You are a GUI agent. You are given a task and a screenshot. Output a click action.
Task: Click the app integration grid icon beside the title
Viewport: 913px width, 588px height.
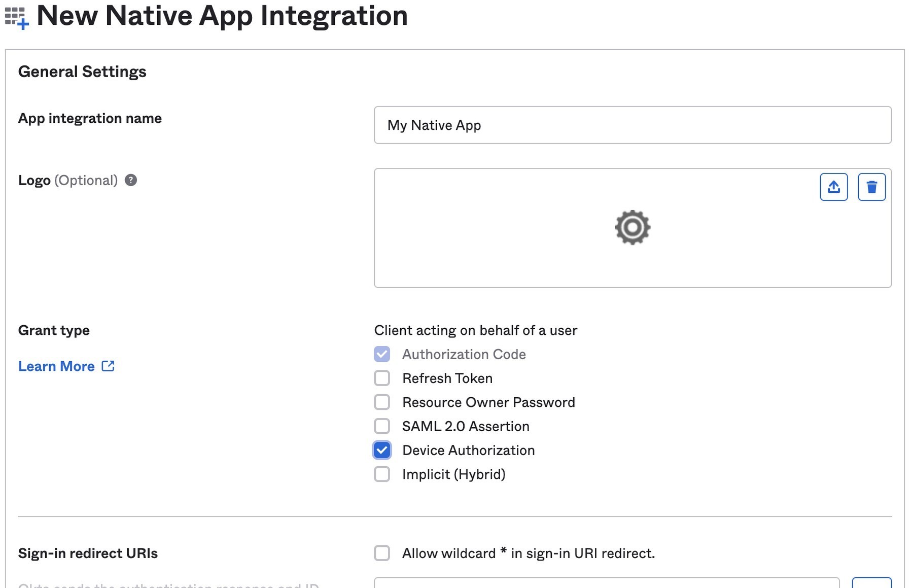[16, 18]
